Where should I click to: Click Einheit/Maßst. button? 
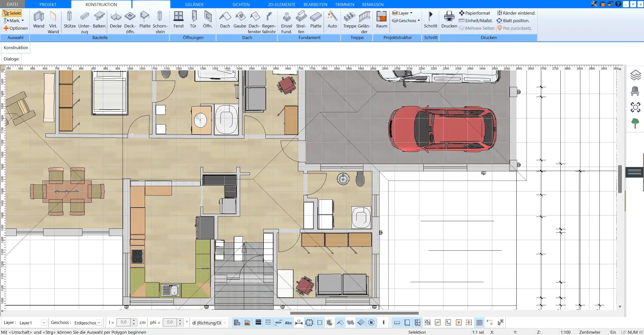(x=476, y=20)
